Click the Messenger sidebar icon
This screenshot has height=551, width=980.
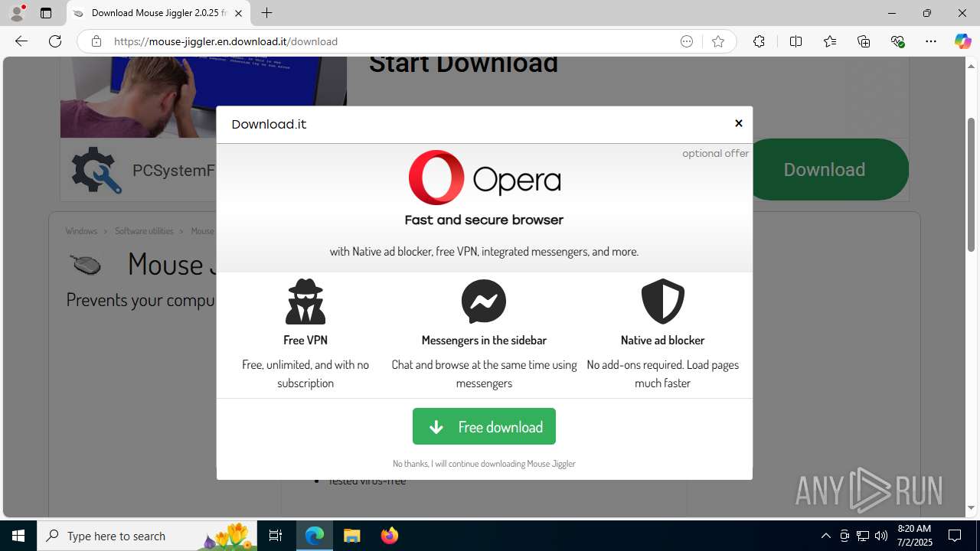point(484,302)
